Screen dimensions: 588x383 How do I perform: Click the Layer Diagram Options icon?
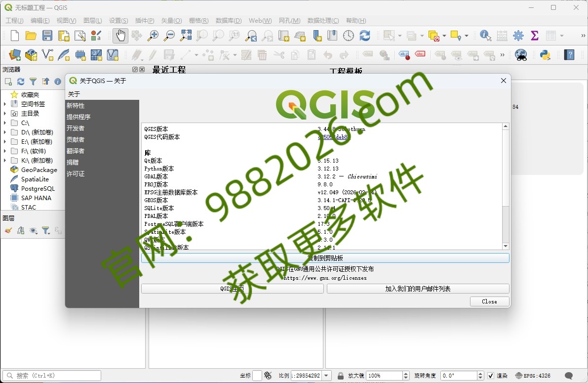[x=385, y=55]
